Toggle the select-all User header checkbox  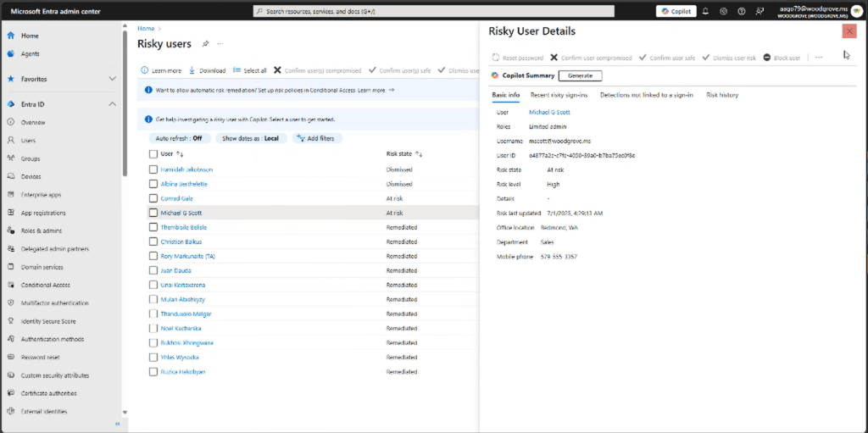tap(153, 154)
